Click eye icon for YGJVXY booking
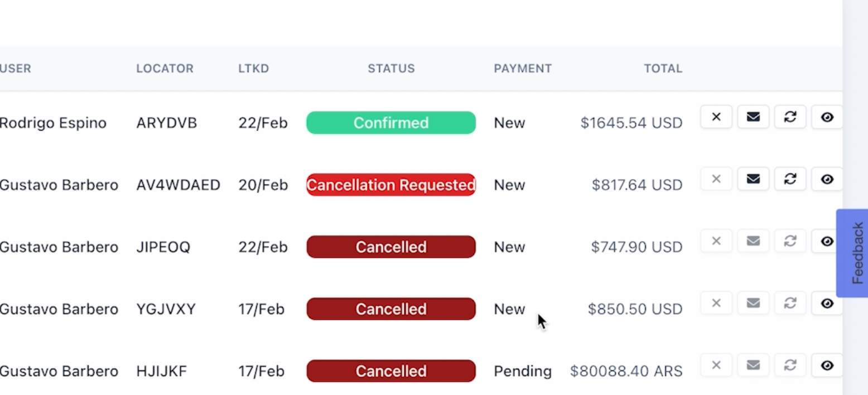The height and width of the screenshot is (395, 868). 827,303
